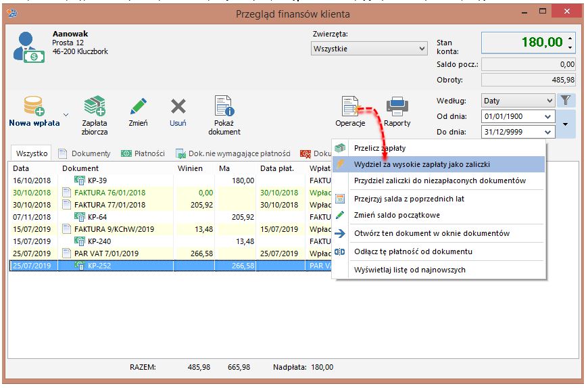Select row KP-39 text
The width and height of the screenshot is (588, 388).
pos(97,180)
